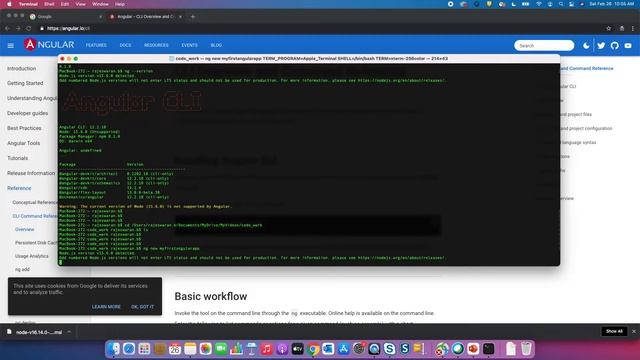
Task: Go forward with Chrome's forward arrow
Action: point(18,28)
